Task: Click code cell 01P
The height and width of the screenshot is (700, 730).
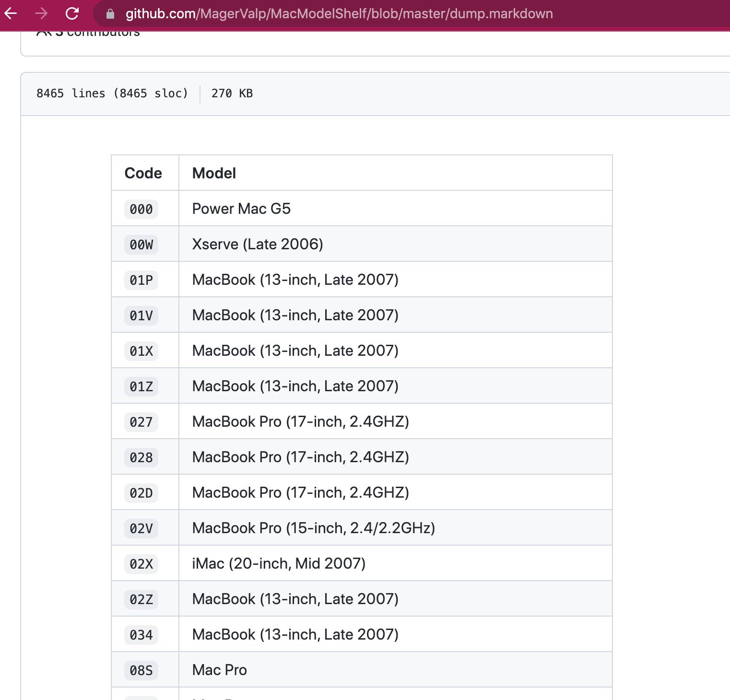Action: pyautogui.click(x=141, y=280)
